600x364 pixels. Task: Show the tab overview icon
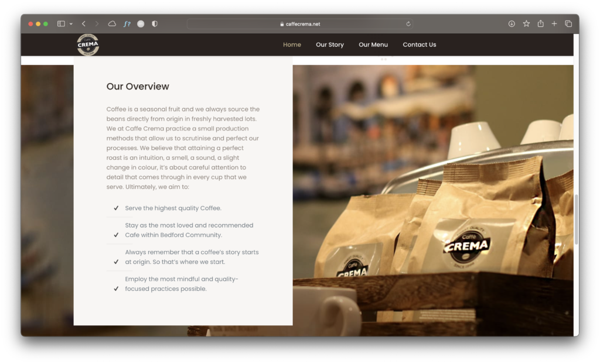[x=568, y=23]
